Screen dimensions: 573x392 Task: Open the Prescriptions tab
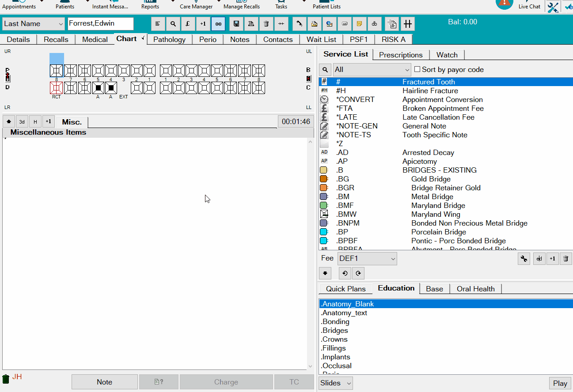[401, 55]
